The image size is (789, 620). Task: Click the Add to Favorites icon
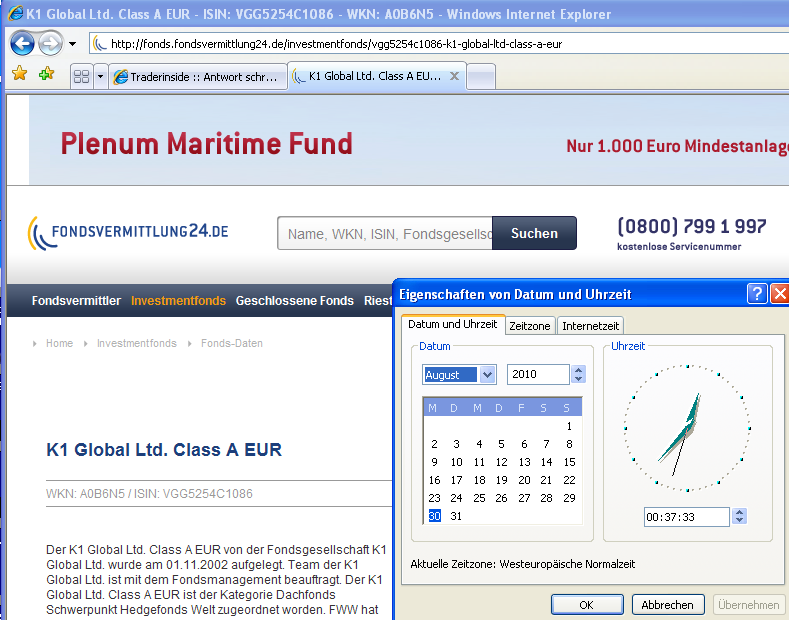click(x=46, y=73)
